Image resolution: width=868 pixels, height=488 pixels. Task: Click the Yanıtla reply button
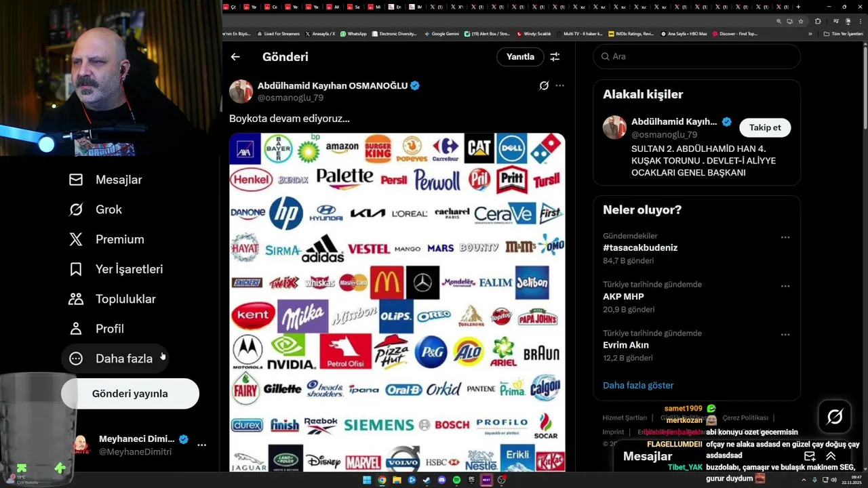520,57
